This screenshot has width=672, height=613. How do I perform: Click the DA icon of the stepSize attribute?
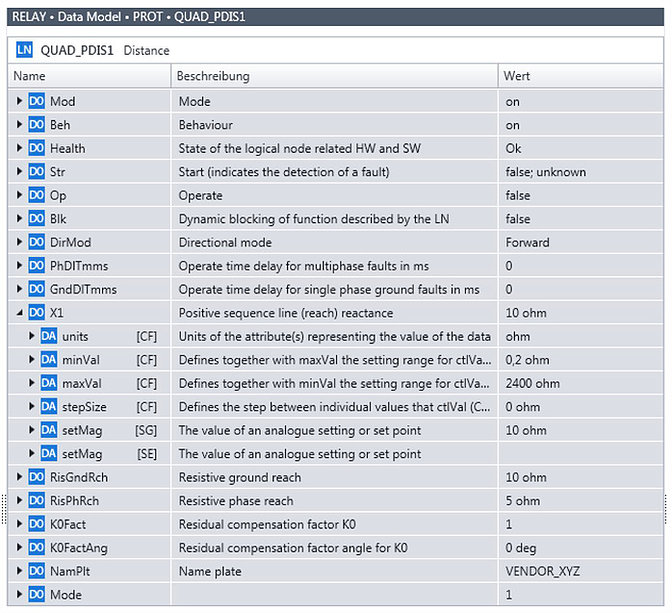pos(49,407)
